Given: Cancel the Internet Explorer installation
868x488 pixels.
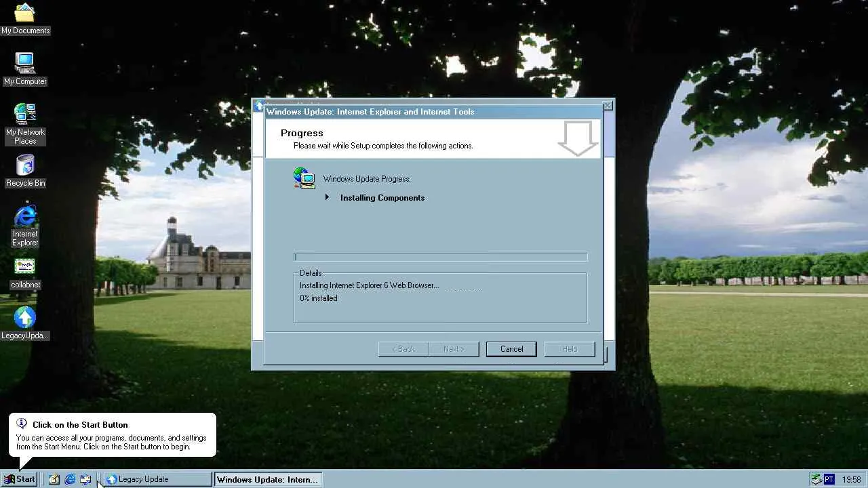Looking at the screenshot, I should tap(511, 349).
